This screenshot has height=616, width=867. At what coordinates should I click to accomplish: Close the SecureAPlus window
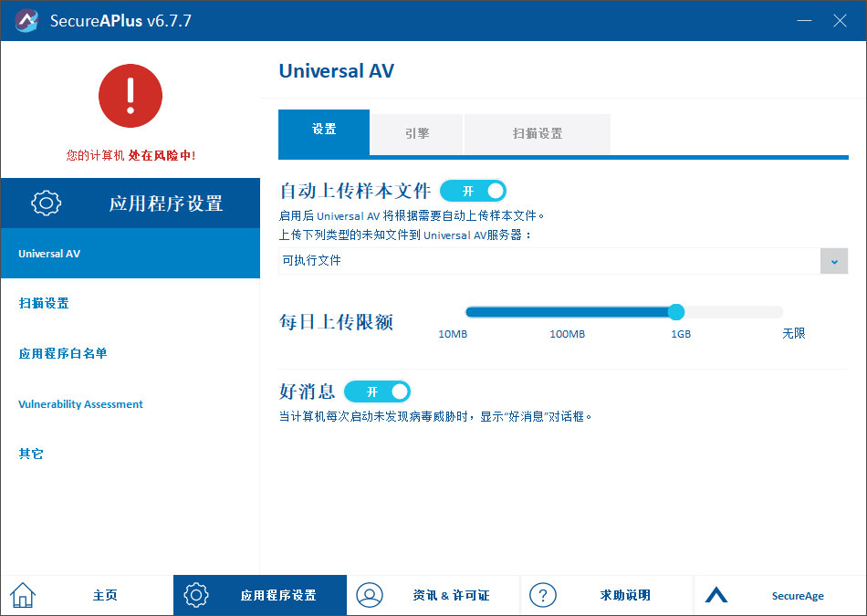(840, 21)
